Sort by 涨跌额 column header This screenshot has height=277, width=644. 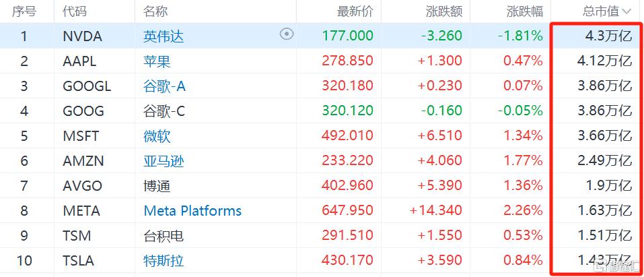(x=443, y=11)
